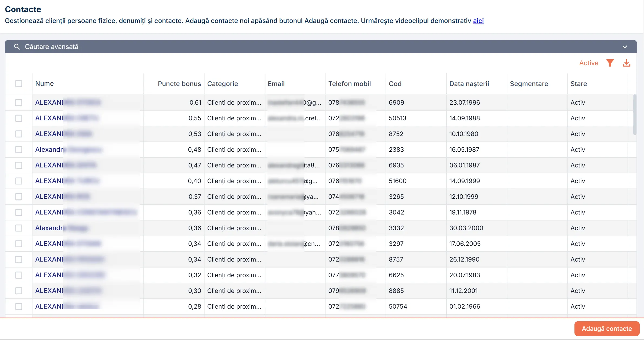Viewport: 644px width, 340px height.
Task: Click birth date 26.12.1990
Action: tap(464, 259)
